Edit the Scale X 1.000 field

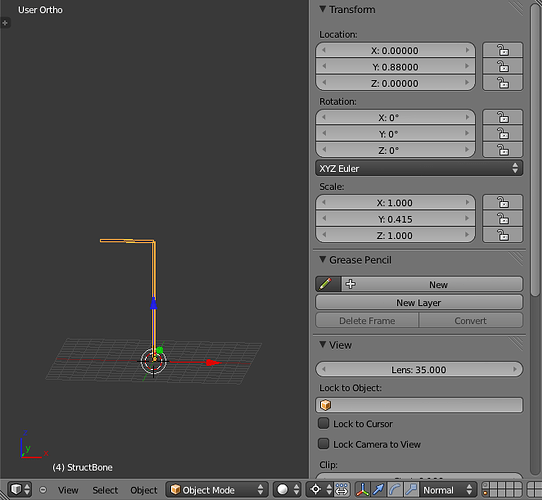(x=395, y=203)
